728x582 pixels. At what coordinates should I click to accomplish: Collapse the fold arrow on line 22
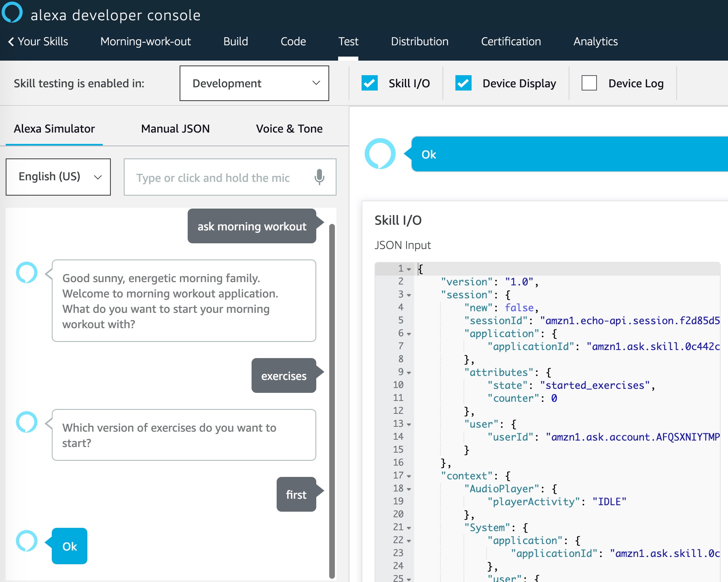tap(409, 541)
